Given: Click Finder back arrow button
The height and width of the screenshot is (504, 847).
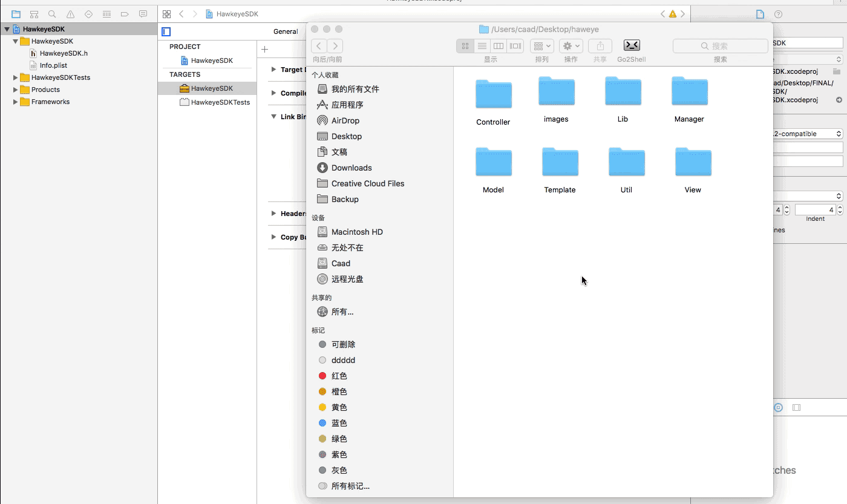Looking at the screenshot, I should (x=319, y=46).
